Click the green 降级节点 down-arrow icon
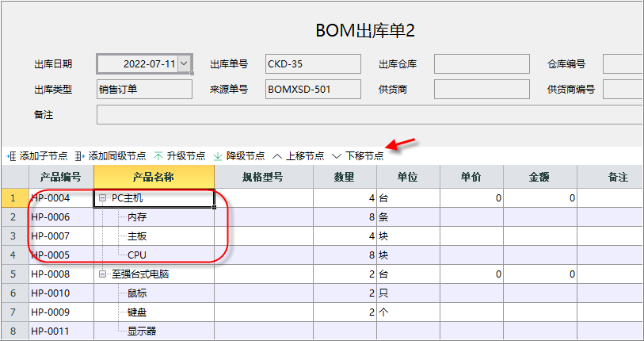644x341 pixels. tap(218, 156)
